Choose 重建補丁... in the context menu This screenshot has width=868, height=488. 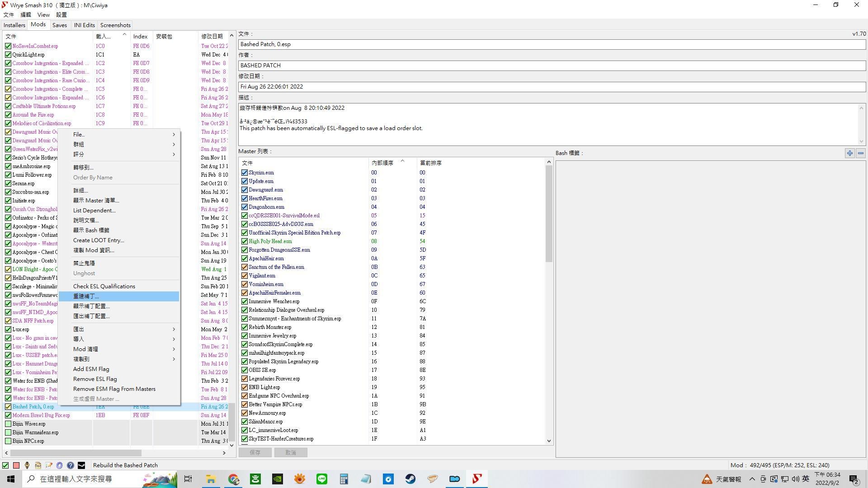click(x=120, y=296)
